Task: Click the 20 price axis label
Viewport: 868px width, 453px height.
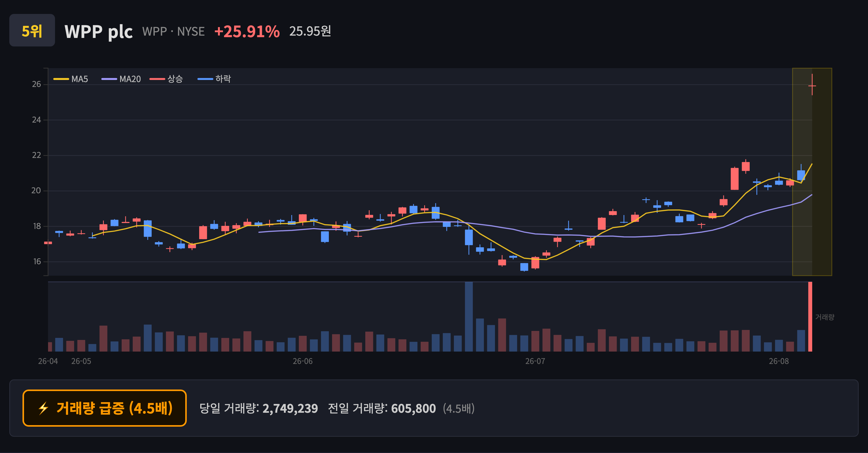Action: pyautogui.click(x=36, y=190)
